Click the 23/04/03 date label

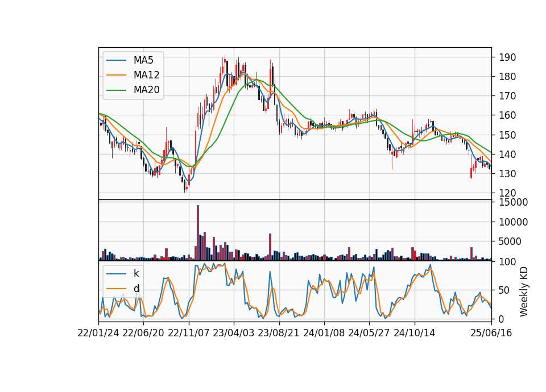234,333
